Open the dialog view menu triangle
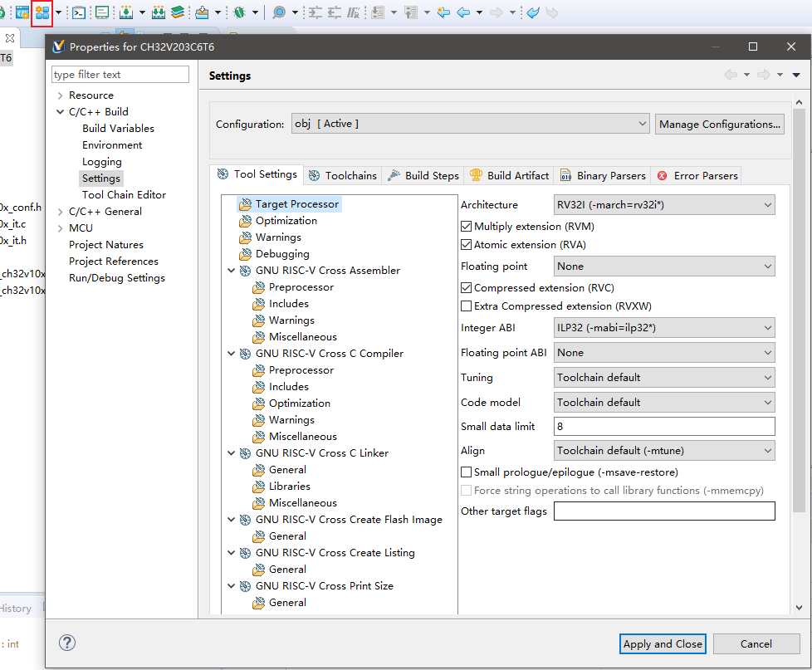 pos(796,75)
